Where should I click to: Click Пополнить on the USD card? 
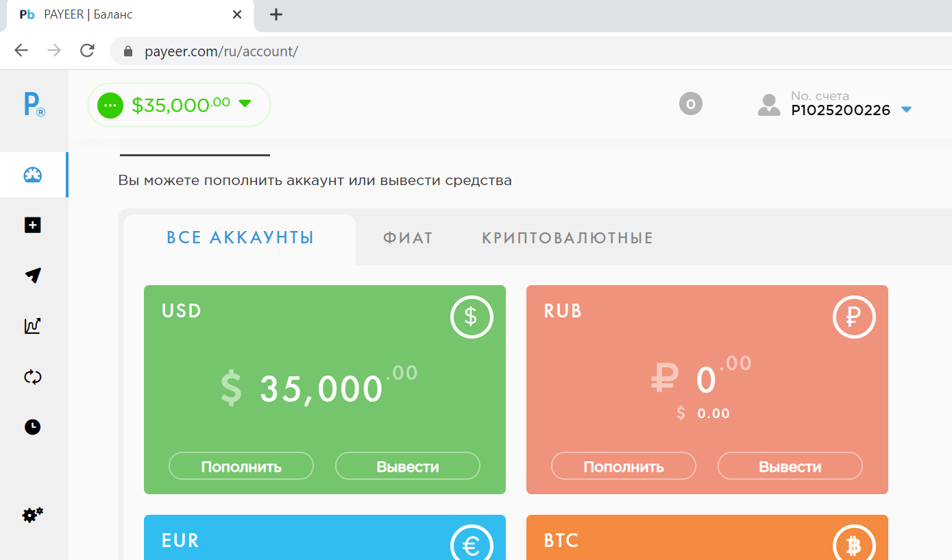[241, 466]
